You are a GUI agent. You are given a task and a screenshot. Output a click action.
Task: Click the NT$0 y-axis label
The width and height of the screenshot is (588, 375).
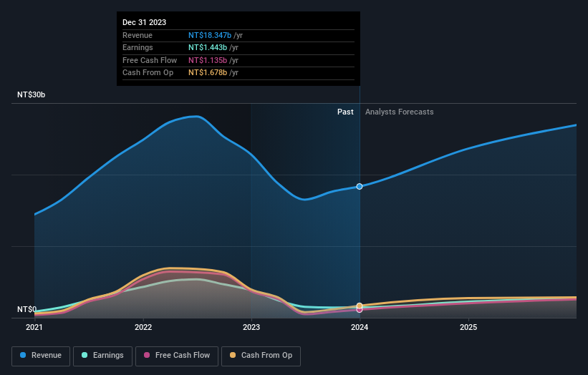26,309
